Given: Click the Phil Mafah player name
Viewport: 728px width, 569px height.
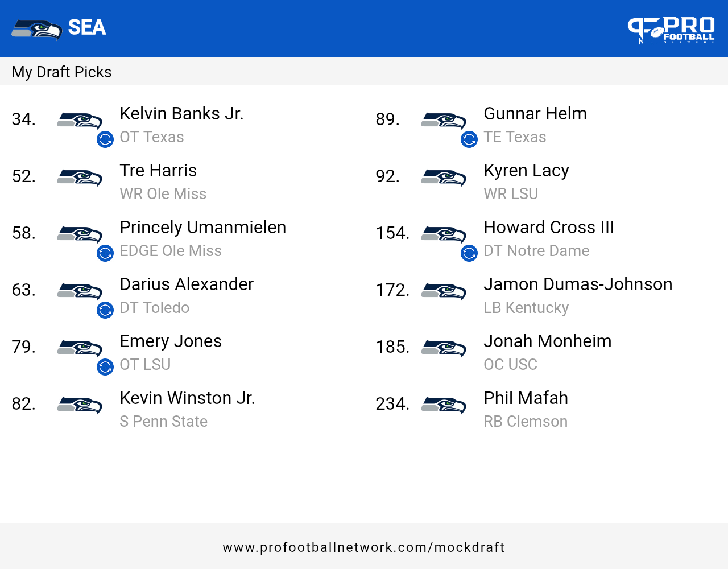Looking at the screenshot, I should click(x=526, y=398).
